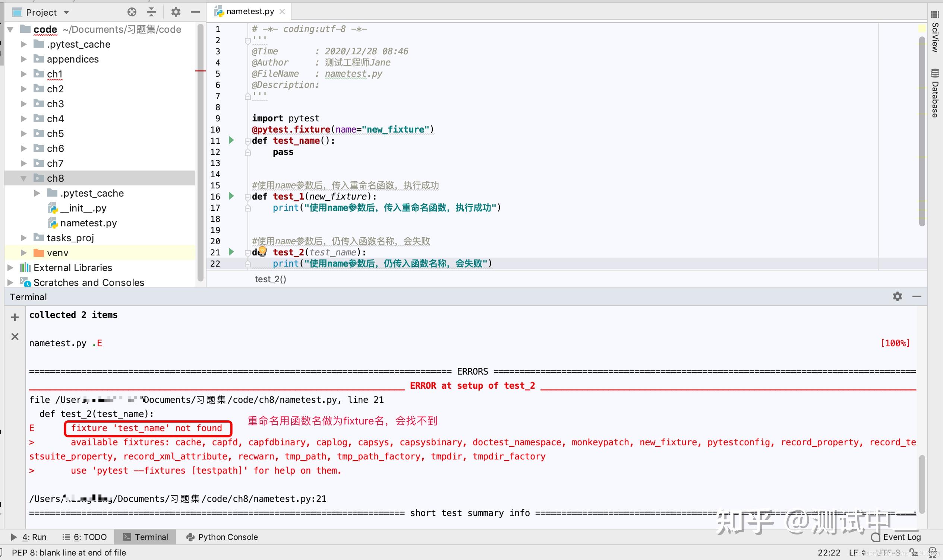Open Terminal panel settings gear
The width and height of the screenshot is (943, 560).
(x=897, y=297)
